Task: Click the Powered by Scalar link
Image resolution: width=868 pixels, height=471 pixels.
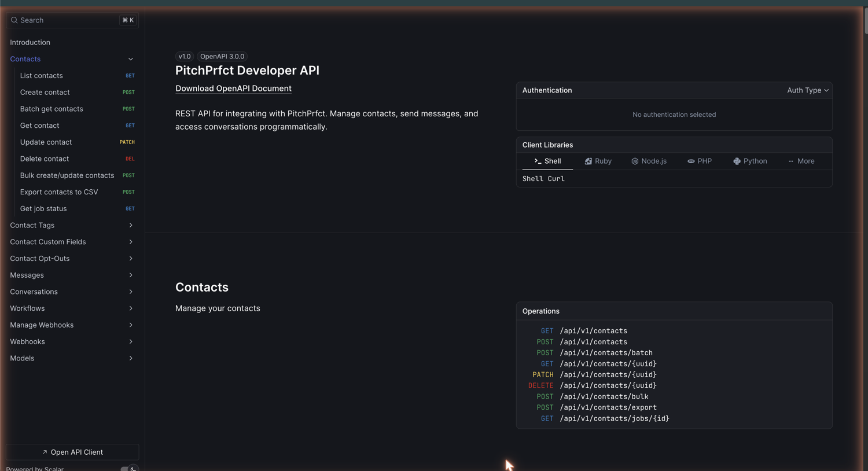Action: click(35, 468)
